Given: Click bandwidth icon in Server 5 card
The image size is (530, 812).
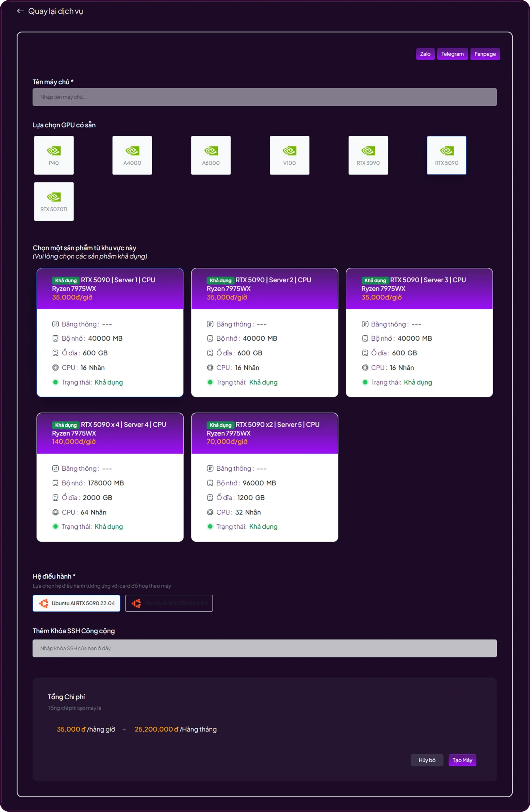Looking at the screenshot, I should click(210, 468).
